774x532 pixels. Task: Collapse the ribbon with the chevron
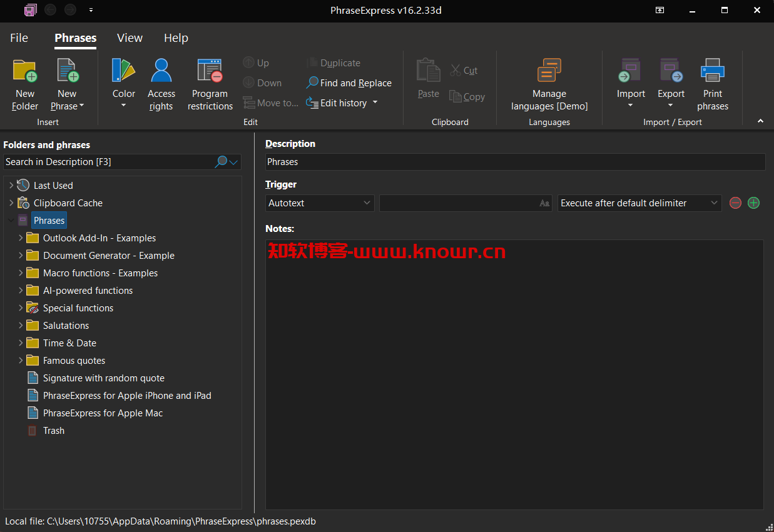pyautogui.click(x=760, y=121)
